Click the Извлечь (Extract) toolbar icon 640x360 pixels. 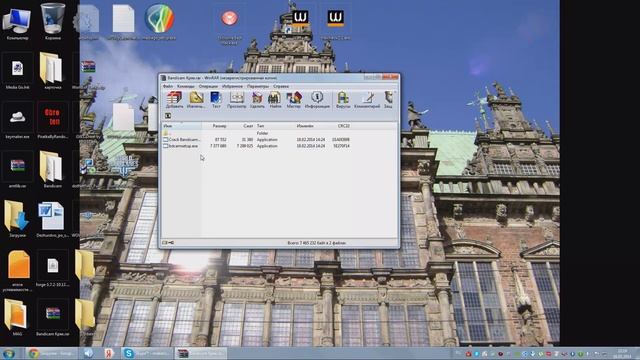[196, 100]
